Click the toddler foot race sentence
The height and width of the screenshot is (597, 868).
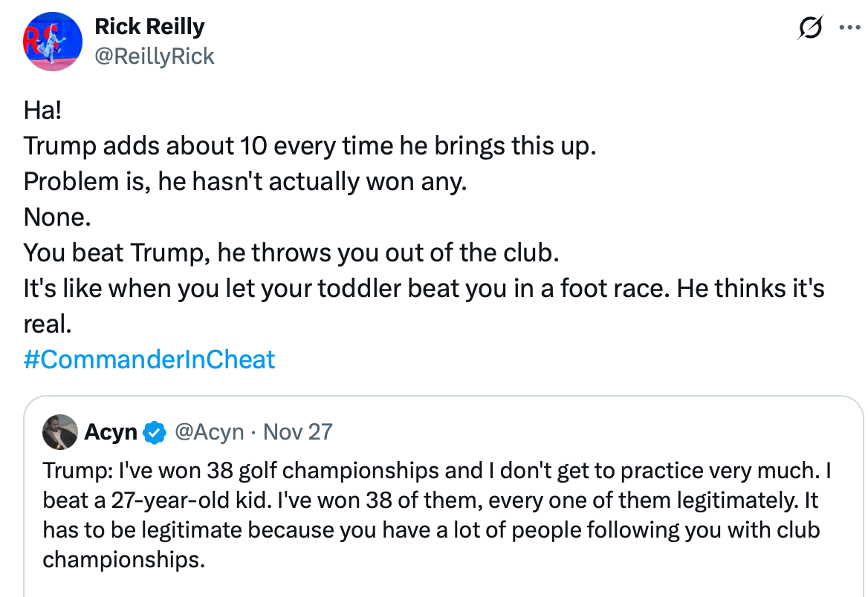424,289
